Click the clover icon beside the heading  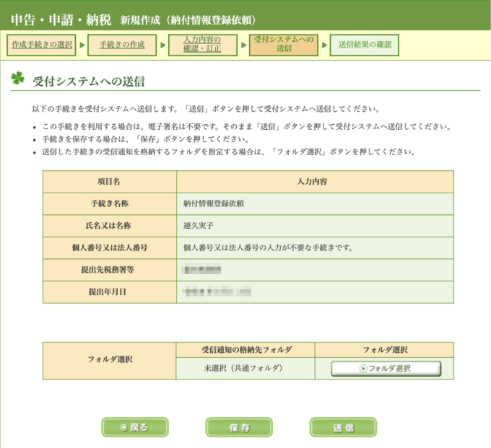17,78
